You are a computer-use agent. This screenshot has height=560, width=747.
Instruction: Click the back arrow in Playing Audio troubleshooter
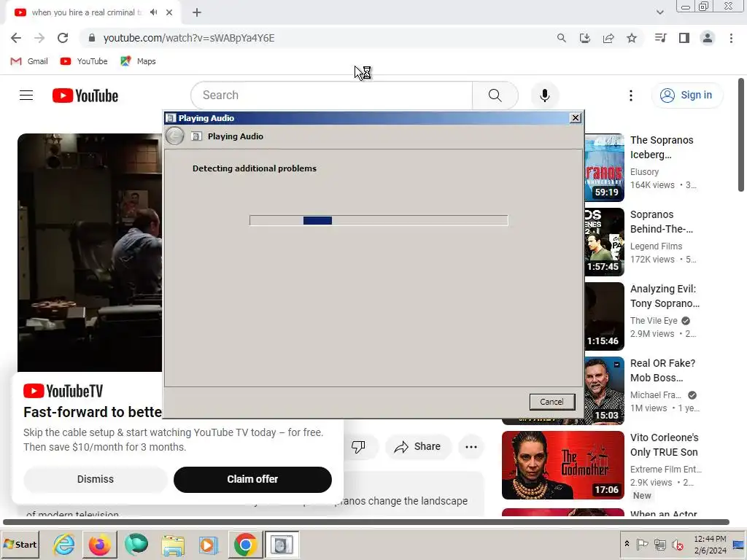pos(175,136)
